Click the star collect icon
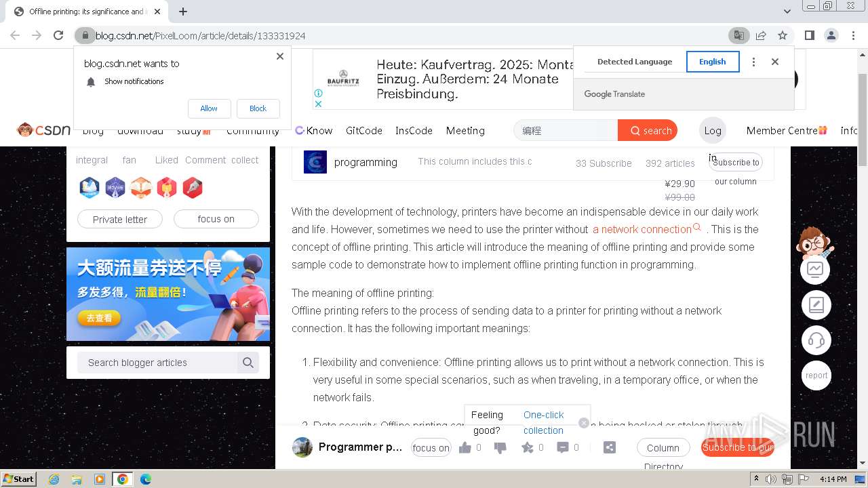The image size is (868, 488). pos(528,447)
